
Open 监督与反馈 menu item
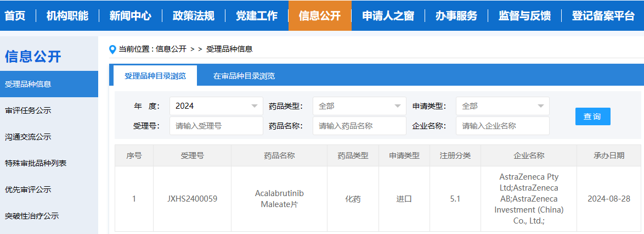click(524, 16)
